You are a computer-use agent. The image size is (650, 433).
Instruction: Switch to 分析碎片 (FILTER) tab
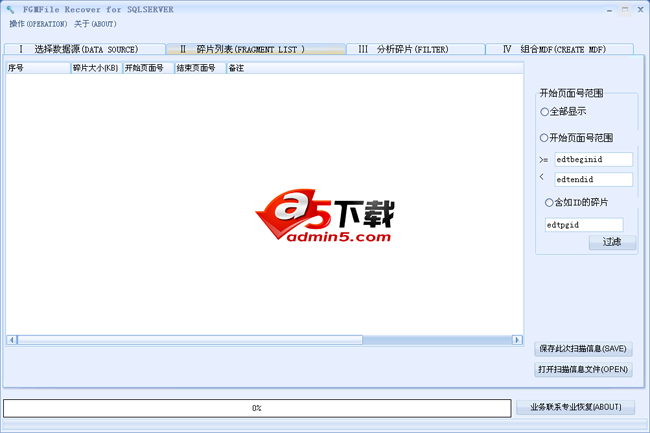coord(415,49)
